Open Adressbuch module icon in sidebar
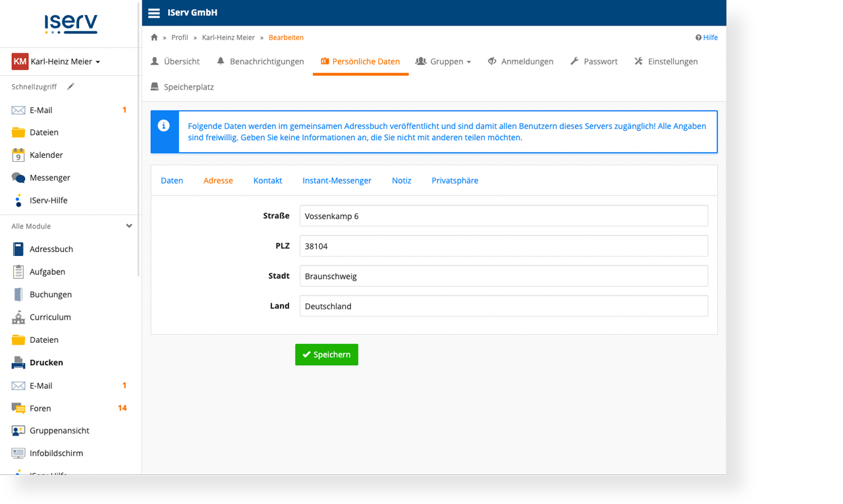 tap(18, 249)
